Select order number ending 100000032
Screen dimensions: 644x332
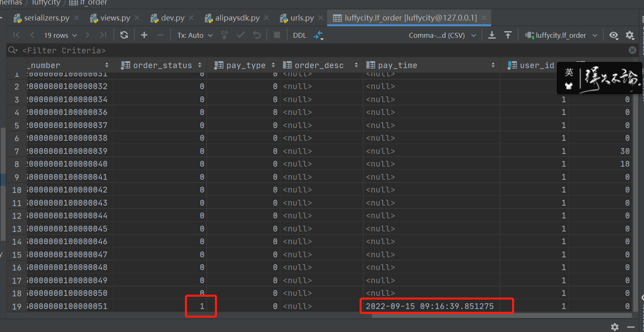70,87
